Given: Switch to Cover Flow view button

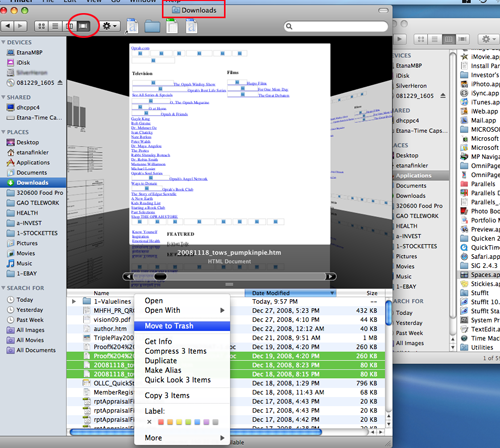Looking at the screenshot, I should click(x=84, y=26).
